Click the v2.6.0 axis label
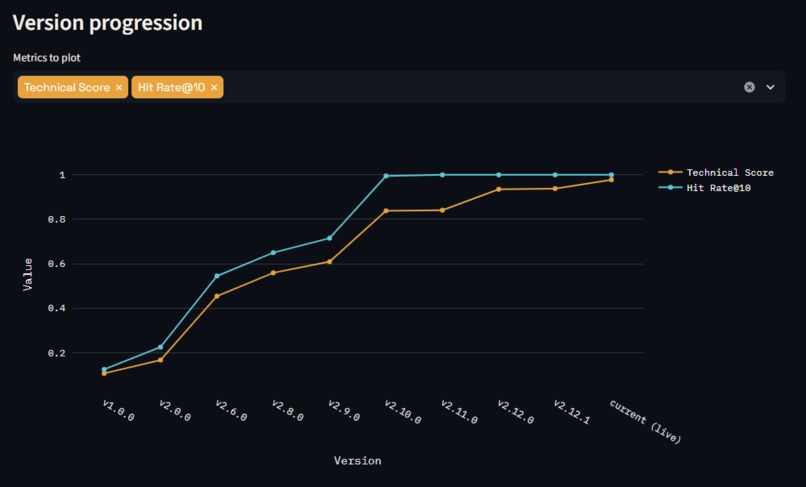This screenshot has height=487, width=806. (231, 410)
